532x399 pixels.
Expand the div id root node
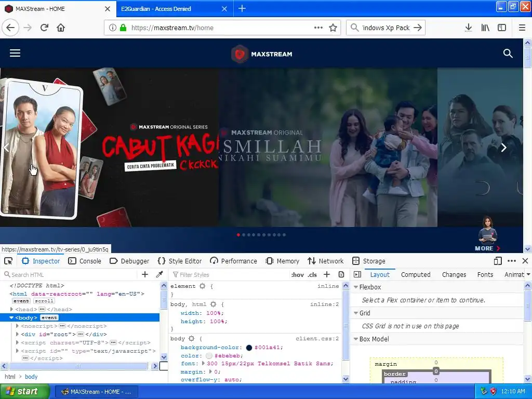click(17, 334)
